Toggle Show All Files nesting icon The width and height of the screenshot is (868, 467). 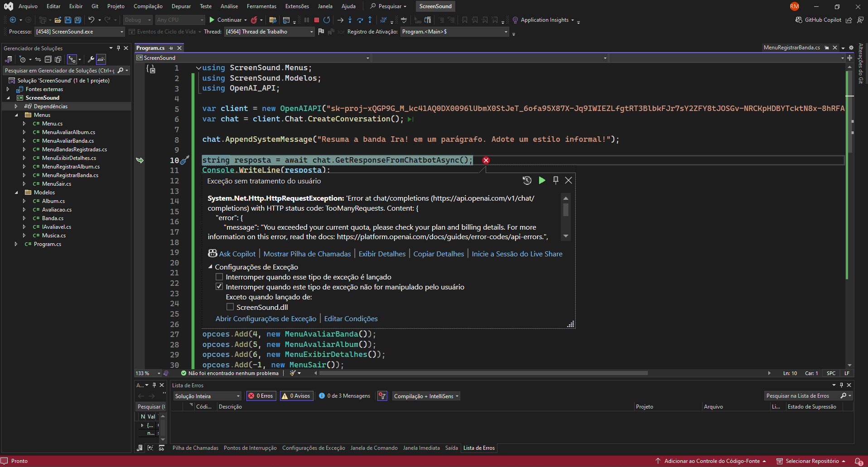72,59
